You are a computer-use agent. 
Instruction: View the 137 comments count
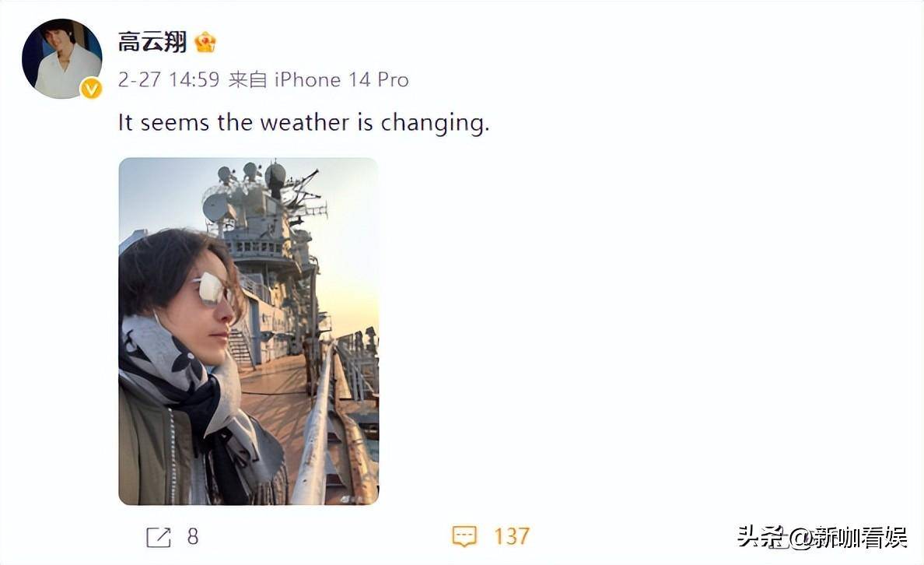point(512,536)
